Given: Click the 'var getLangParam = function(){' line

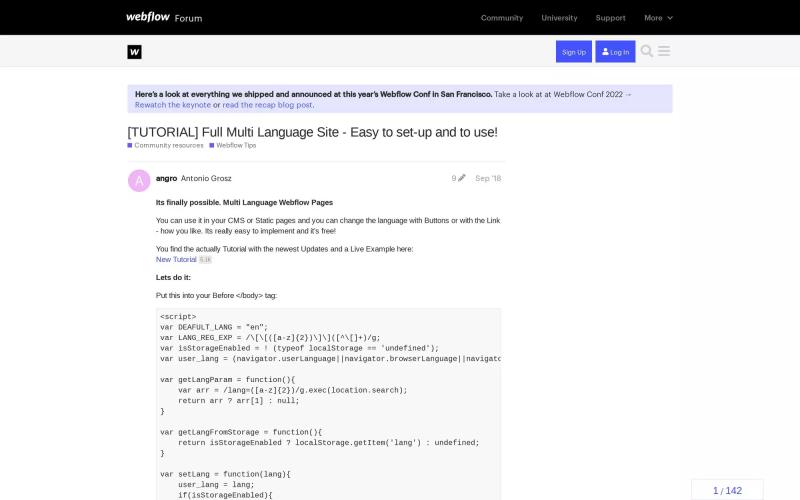Looking at the screenshot, I should click(228, 380).
